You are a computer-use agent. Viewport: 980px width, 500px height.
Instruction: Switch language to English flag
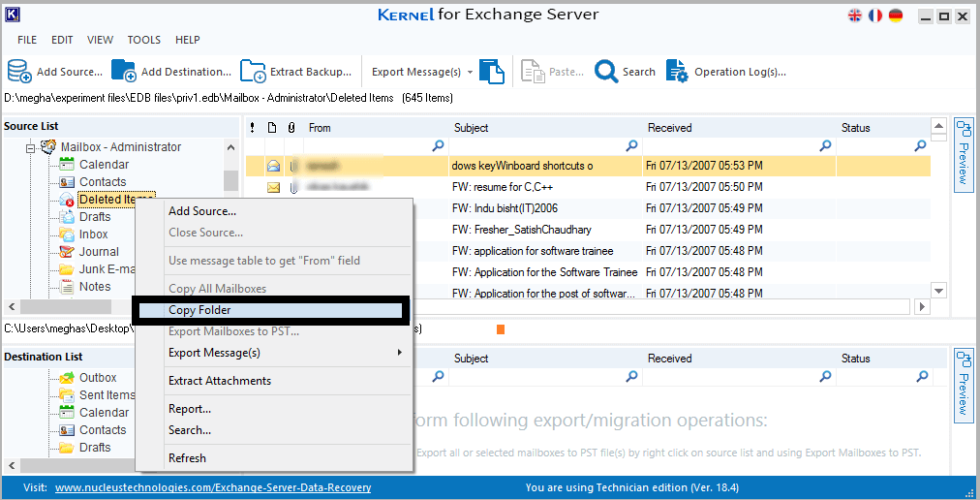pos(855,16)
